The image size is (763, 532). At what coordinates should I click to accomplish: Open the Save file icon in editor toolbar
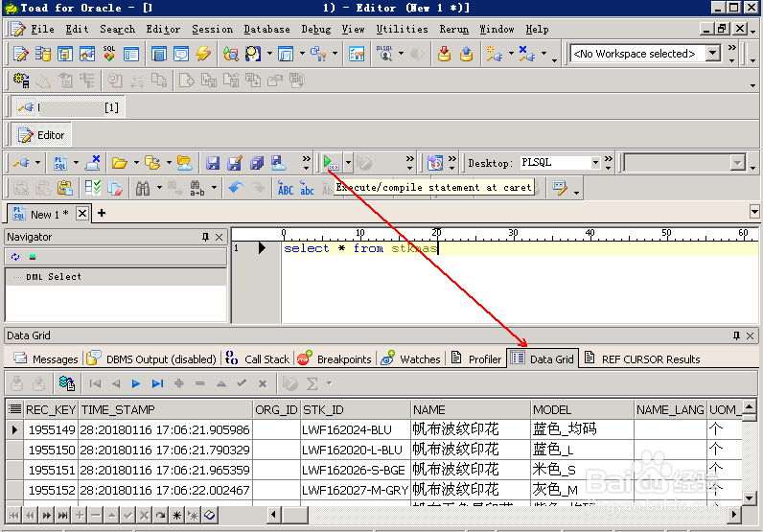[212, 163]
